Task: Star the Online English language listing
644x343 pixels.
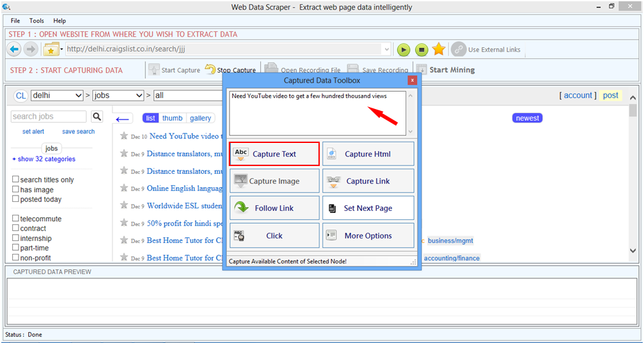Action: coord(124,188)
